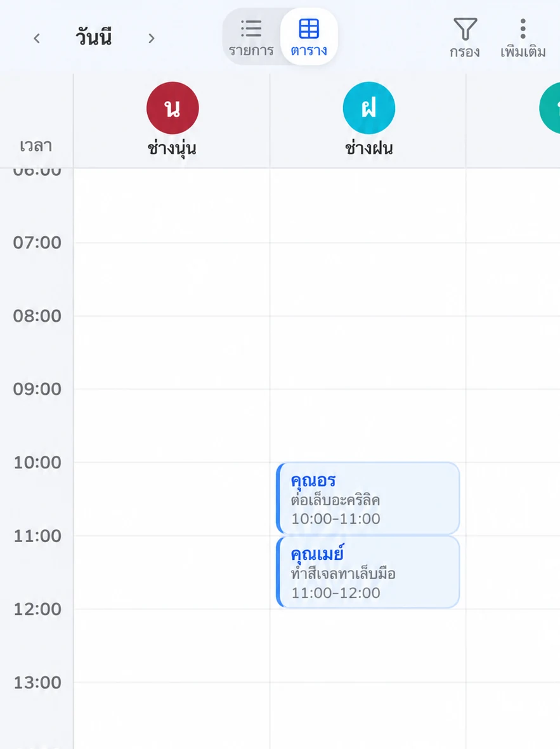560x749 pixels.
Task: Tap the blue ช่างฝน avatar circle
Action: click(x=368, y=108)
